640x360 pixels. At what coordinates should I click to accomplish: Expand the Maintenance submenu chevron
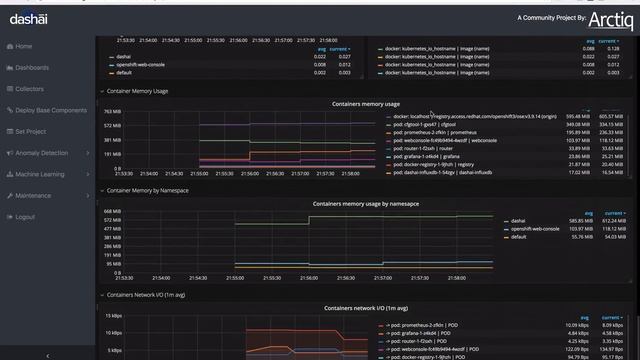[88, 196]
